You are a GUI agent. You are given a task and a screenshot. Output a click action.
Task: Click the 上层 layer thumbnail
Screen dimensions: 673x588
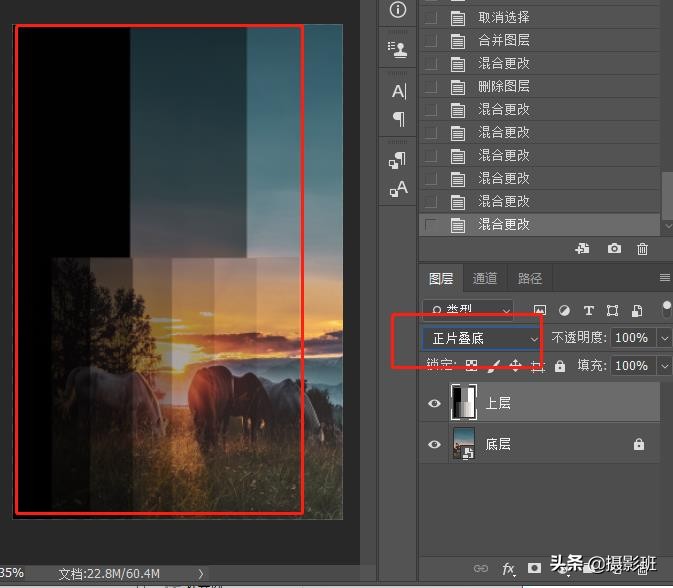[464, 403]
